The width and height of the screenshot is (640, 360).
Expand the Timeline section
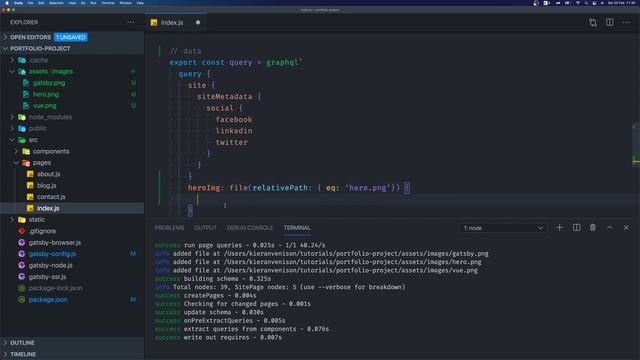click(5, 354)
